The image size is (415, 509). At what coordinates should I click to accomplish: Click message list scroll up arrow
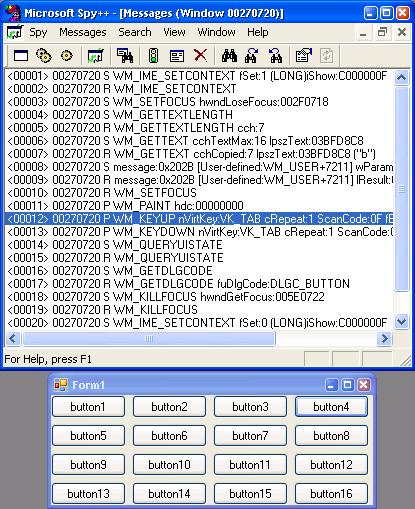point(401,78)
